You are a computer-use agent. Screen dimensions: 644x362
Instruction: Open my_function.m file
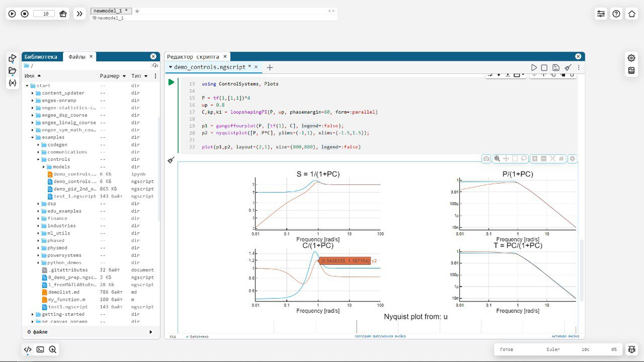pos(67,300)
